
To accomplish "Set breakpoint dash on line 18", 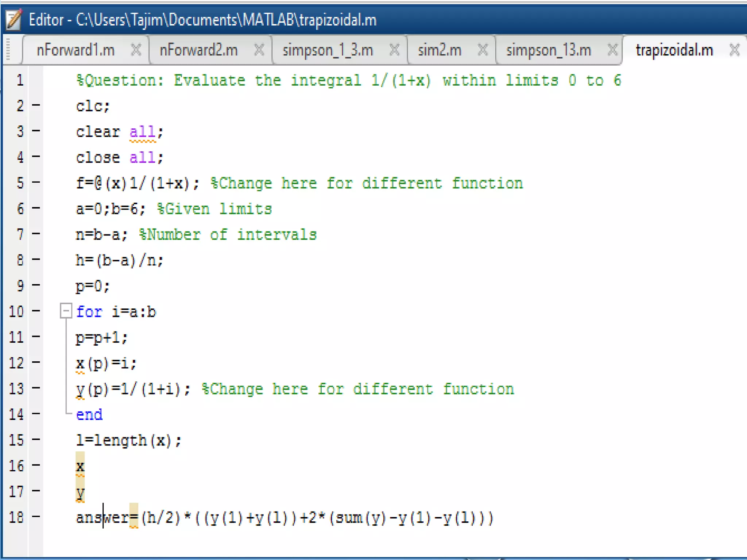I will 36,516.
